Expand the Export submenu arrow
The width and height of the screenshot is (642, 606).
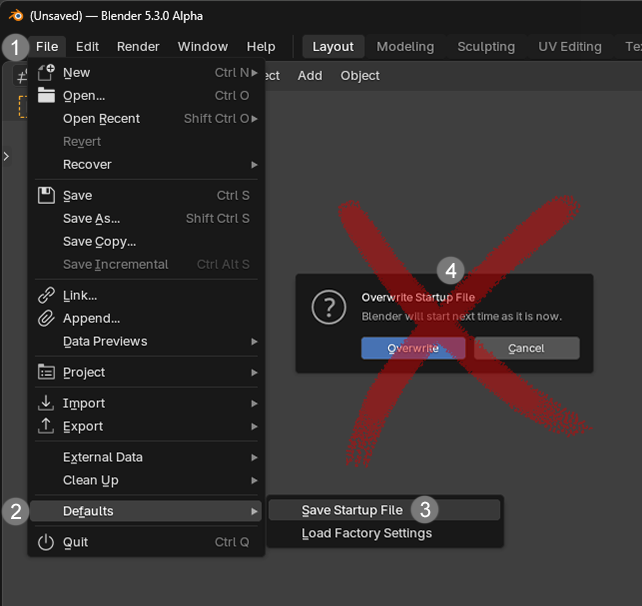[x=254, y=426]
